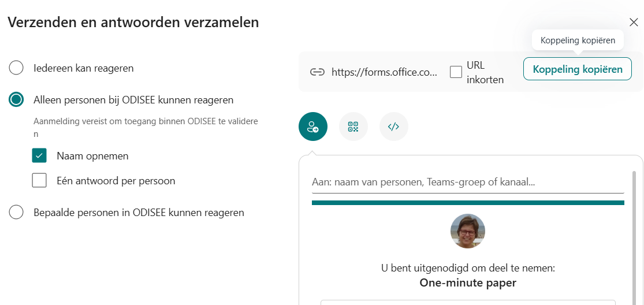Click the chain link icon beside URL
The width and height of the screenshot is (644, 305).
click(317, 72)
